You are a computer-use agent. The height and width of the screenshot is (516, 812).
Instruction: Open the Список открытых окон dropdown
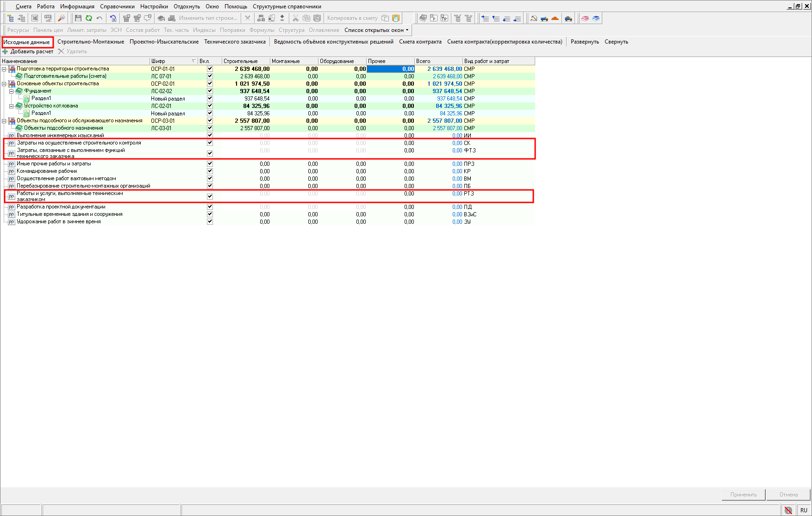(376, 30)
